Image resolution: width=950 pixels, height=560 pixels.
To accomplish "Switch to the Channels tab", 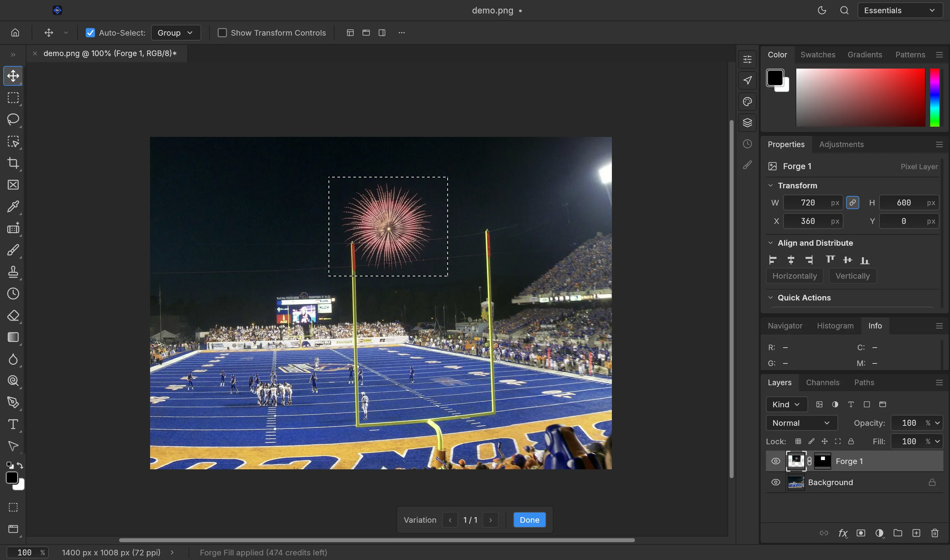I will coord(823,383).
